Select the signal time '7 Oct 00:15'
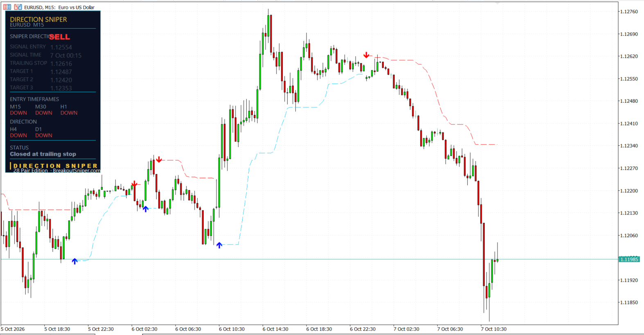 66,56
